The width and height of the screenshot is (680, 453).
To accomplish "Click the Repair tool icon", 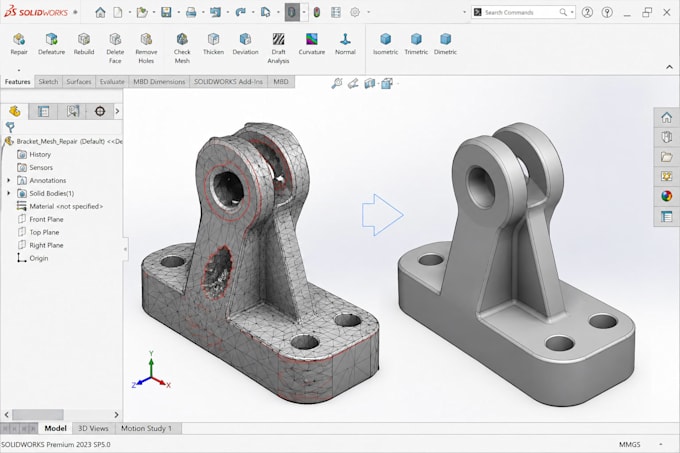I will pyautogui.click(x=19, y=39).
